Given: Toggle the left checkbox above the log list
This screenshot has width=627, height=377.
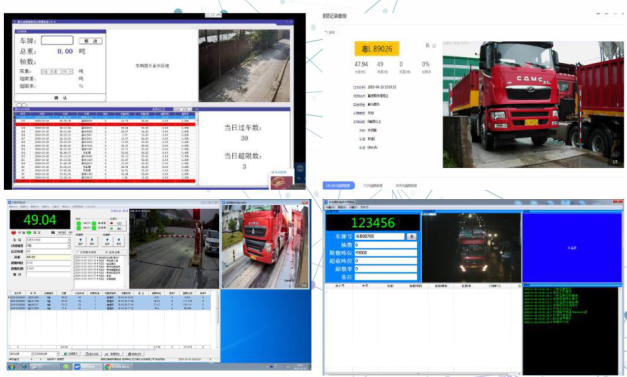Looking at the screenshot, I should 77,252.
